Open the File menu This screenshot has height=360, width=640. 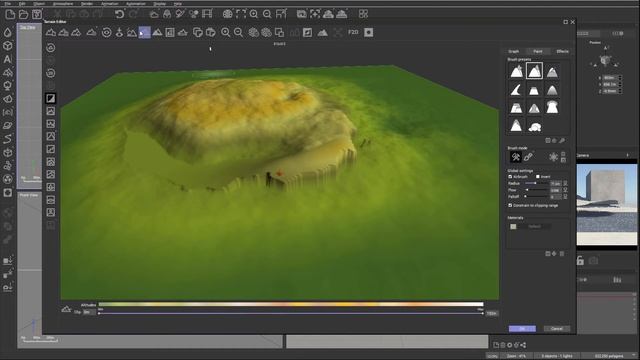(x=8, y=4)
